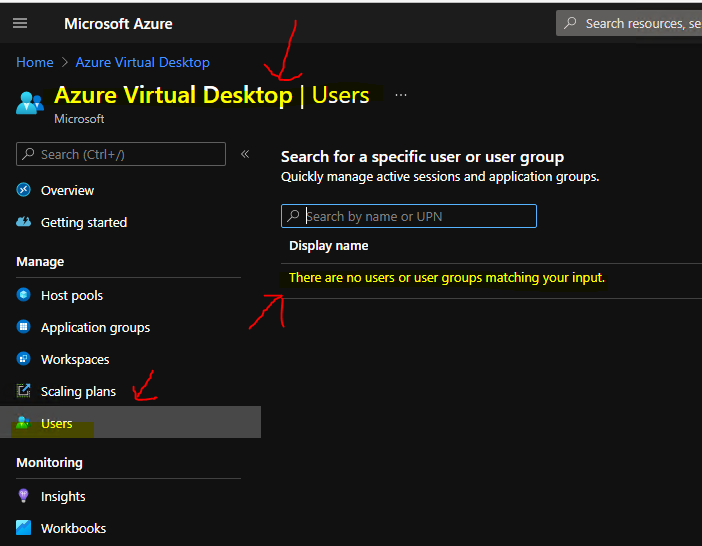Click the Overview icon
This screenshot has width=702, height=546.
[x=23, y=190]
